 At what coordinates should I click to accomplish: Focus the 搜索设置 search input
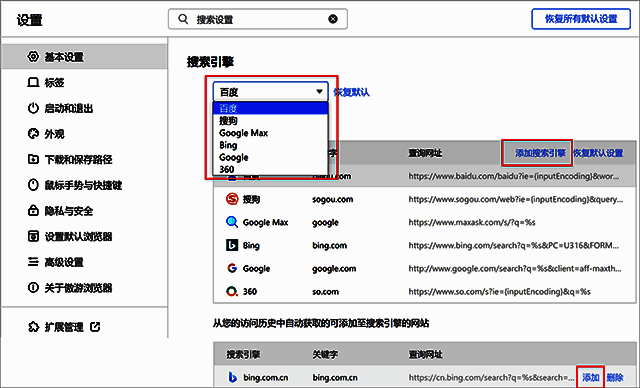click(258, 19)
